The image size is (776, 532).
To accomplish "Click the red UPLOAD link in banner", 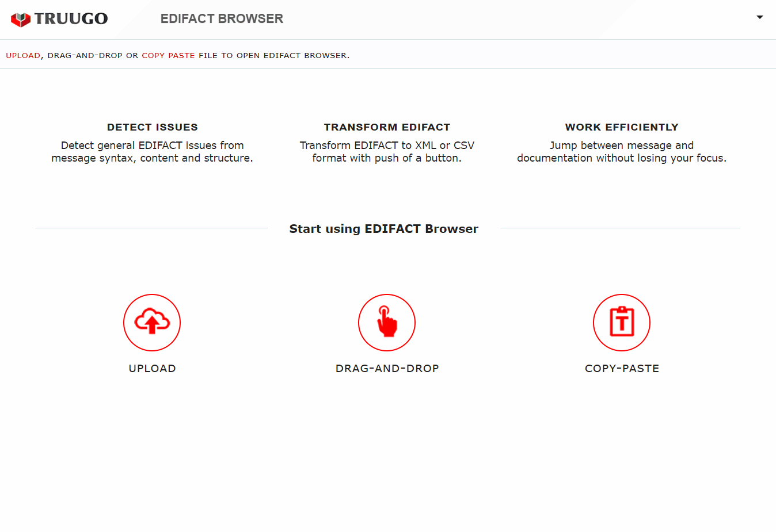I will pos(23,55).
